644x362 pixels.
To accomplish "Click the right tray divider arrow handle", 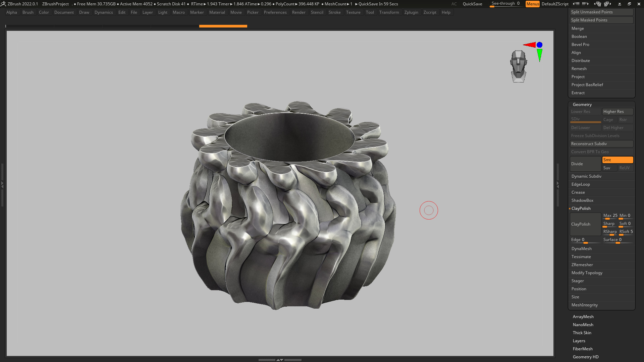I will pos(558,184).
